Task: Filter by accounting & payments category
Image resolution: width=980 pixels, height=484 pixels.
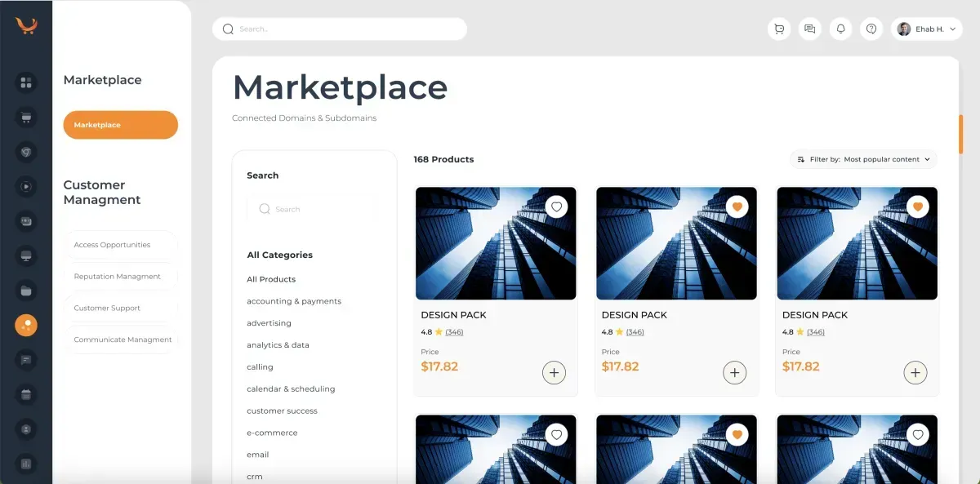Action: 294,301
